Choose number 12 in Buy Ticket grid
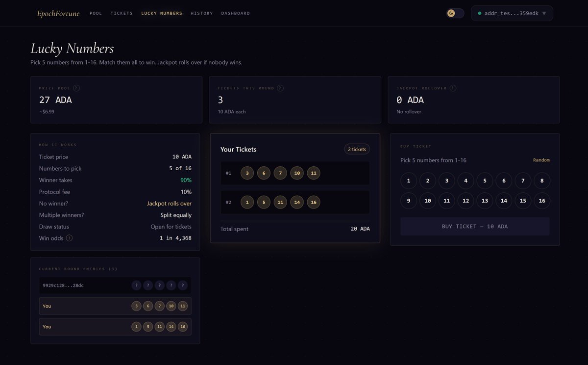The height and width of the screenshot is (365, 588). 465,201
